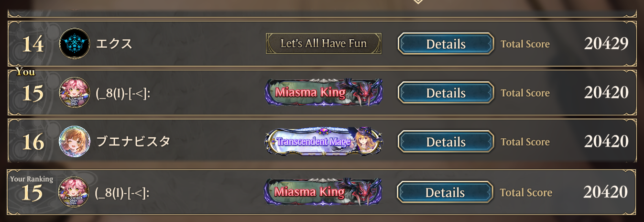Click Miasma King badge in Your Ranking row
Viewport: 644px width, 222px height.
pos(323,192)
